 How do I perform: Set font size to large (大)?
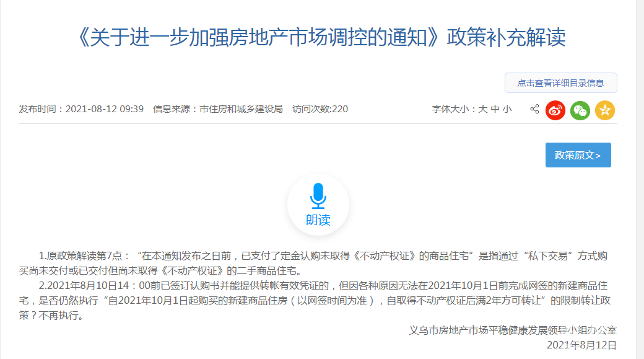coord(483,109)
